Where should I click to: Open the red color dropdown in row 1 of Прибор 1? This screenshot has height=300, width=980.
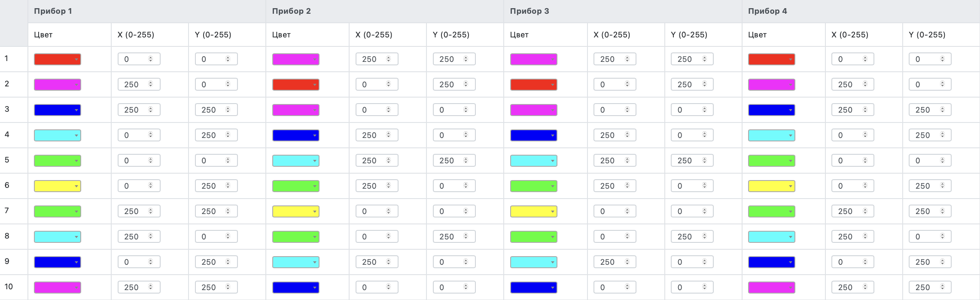click(58, 59)
